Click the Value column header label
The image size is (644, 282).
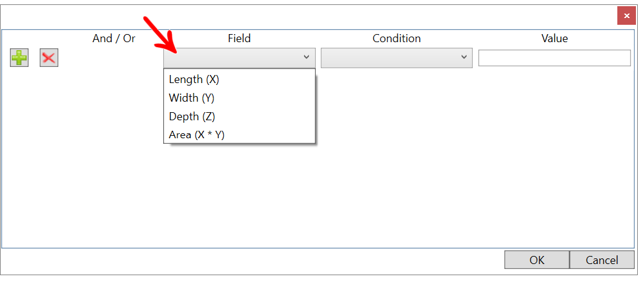(x=555, y=38)
